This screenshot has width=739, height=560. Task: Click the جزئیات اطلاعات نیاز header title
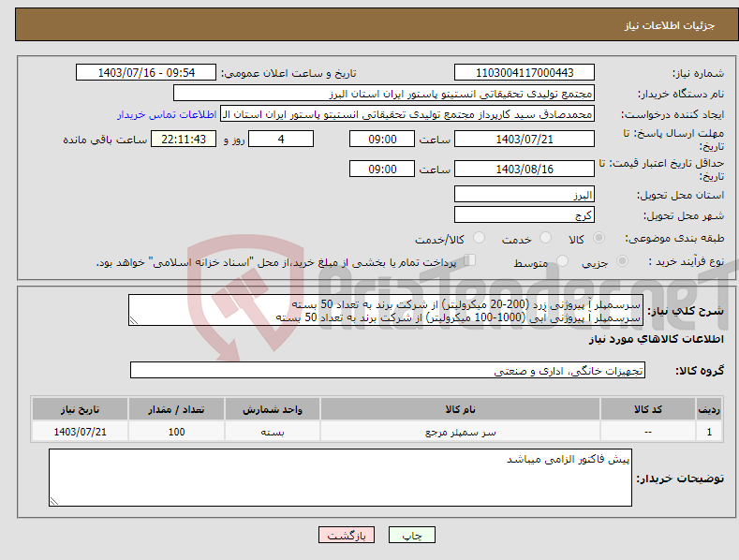[x=670, y=25]
